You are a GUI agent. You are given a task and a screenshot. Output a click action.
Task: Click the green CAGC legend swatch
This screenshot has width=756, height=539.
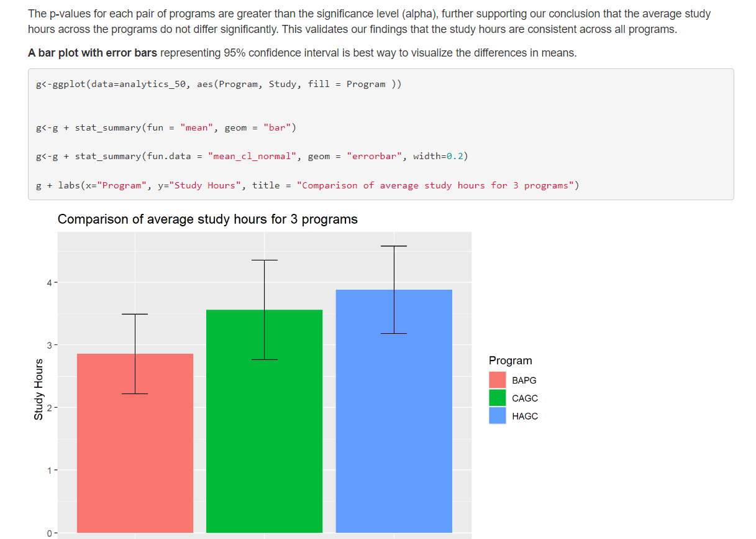coord(497,398)
